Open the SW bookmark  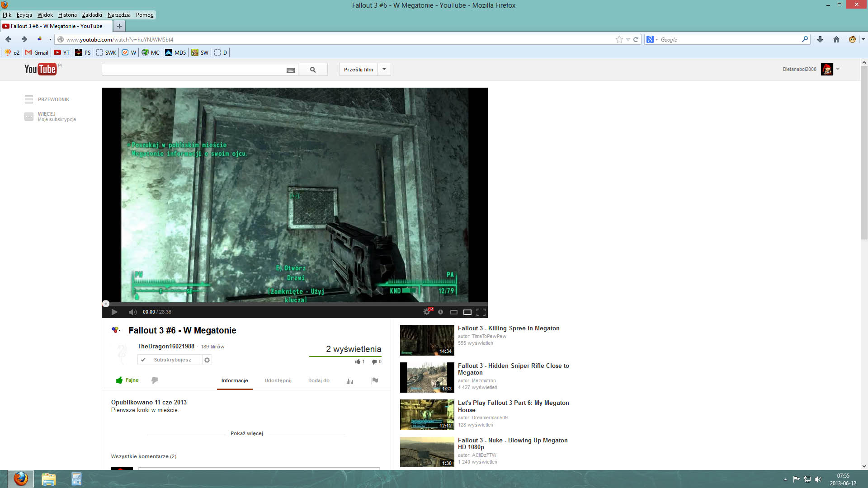tap(200, 52)
